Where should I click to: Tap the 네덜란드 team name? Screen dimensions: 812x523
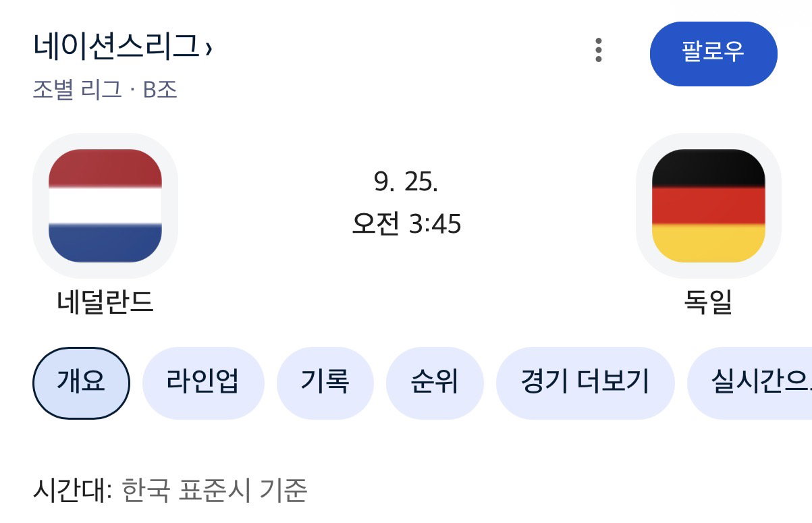click(105, 302)
